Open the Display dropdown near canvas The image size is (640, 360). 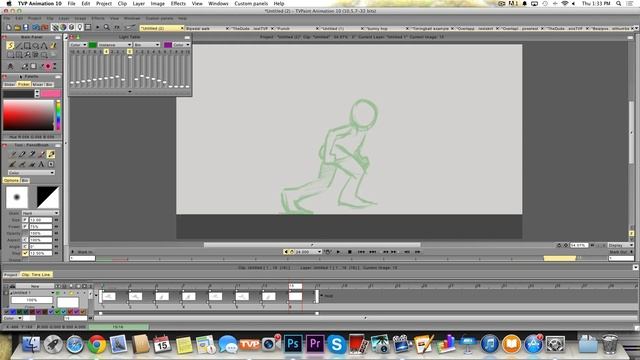(620, 245)
